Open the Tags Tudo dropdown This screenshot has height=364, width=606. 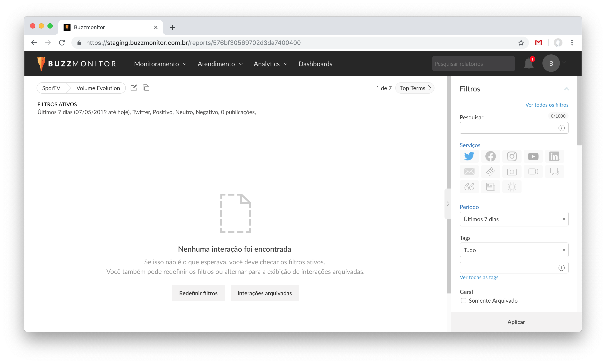514,250
